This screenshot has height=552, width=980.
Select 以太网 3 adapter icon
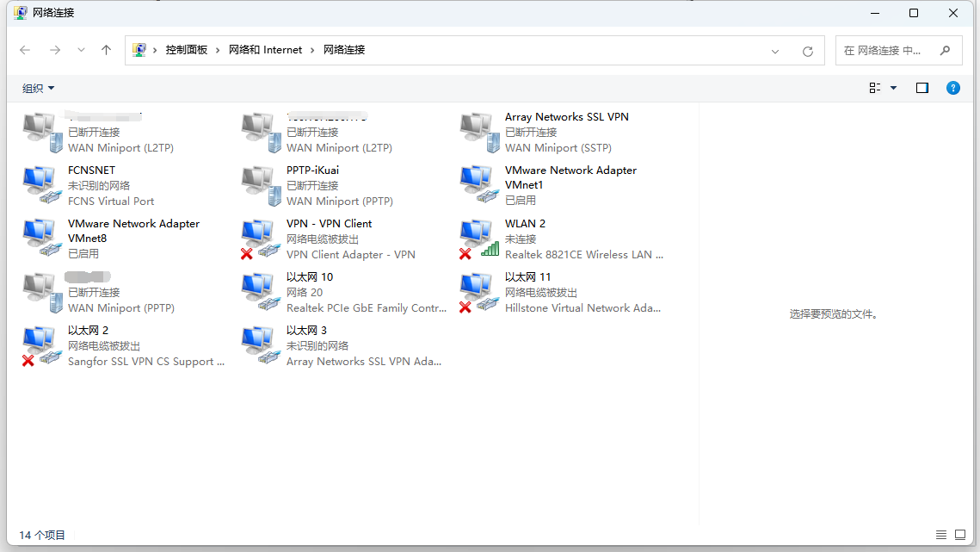point(262,344)
